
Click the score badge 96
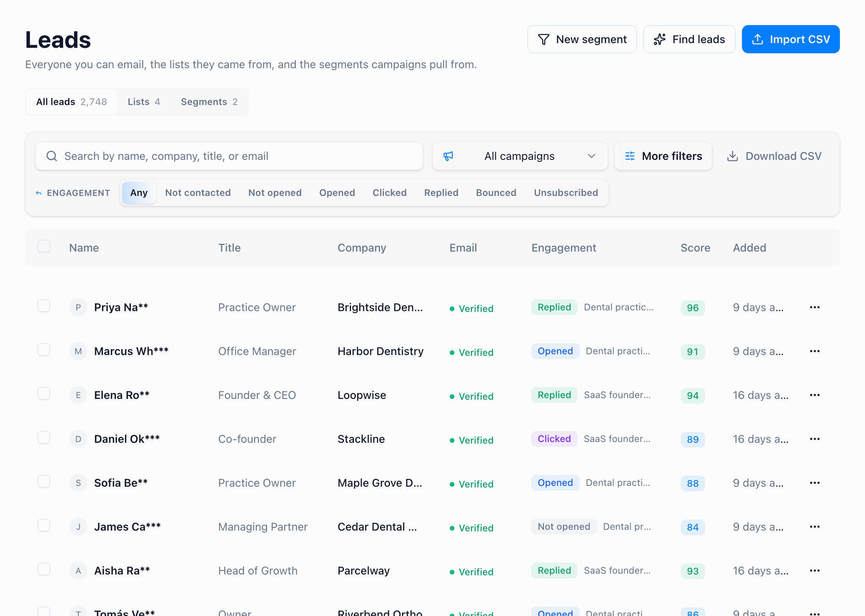pyautogui.click(x=693, y=308)
